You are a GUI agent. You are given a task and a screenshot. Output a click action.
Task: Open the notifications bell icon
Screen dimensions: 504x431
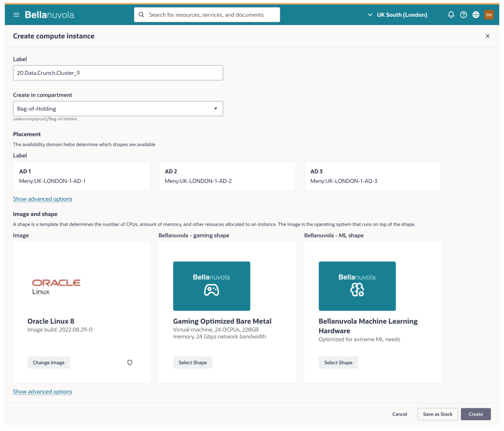pos(450,15)
